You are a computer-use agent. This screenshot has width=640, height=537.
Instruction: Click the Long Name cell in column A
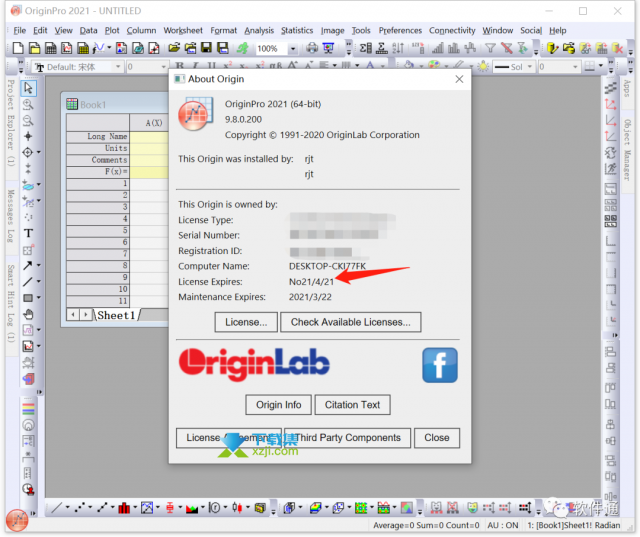149,136
